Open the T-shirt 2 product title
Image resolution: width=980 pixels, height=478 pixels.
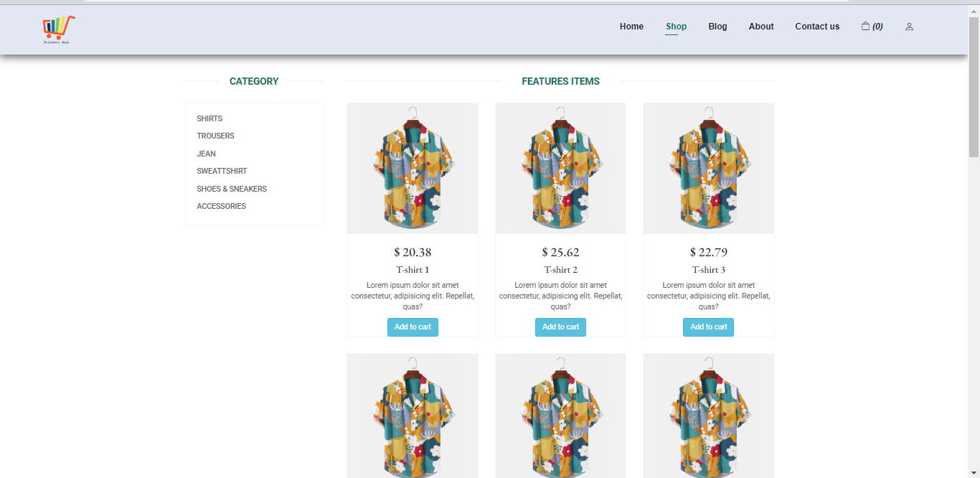pos(560,270)
